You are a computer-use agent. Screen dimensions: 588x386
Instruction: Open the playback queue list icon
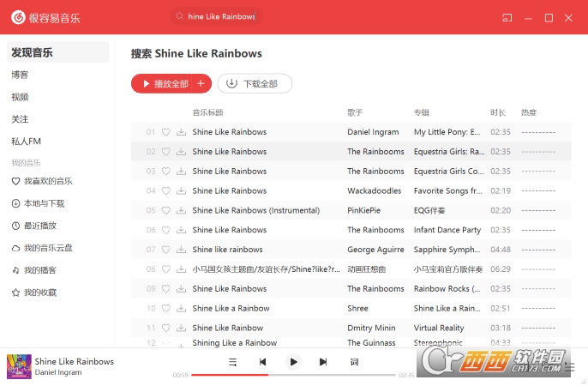tap(232, 362)
